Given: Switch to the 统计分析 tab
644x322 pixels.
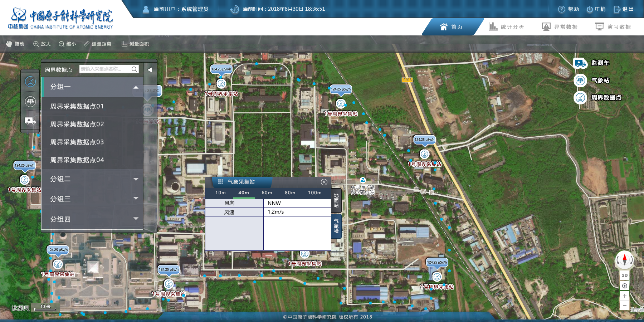Looking at the screenshot, I should point(507,27).
